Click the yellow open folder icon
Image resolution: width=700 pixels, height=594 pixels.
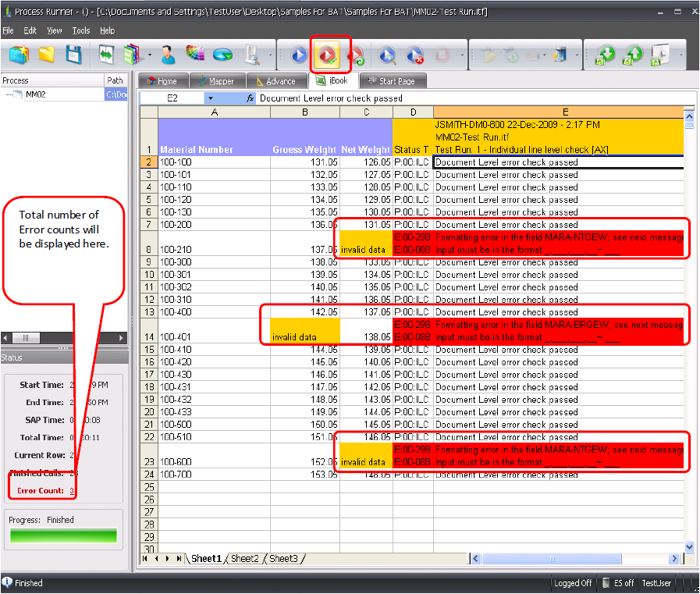[47, 55]
